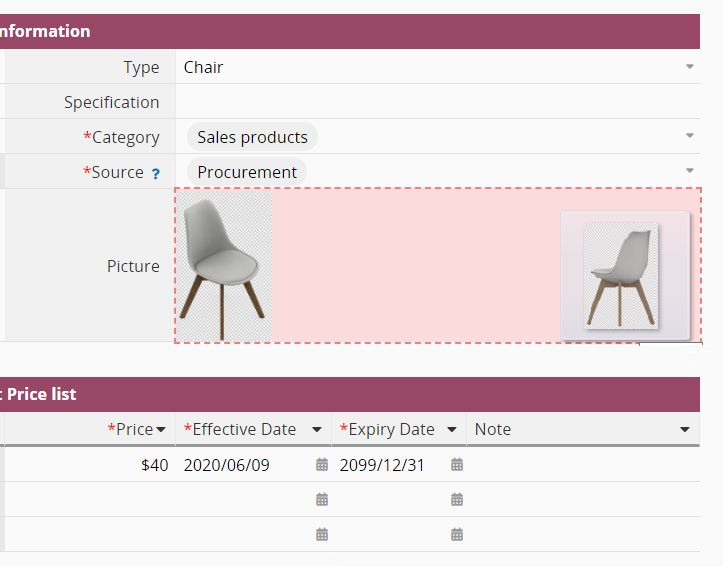Open the Expiry Date column header menu
The height and width of the screenshot is (566, 723).
(x=452, y=430)
